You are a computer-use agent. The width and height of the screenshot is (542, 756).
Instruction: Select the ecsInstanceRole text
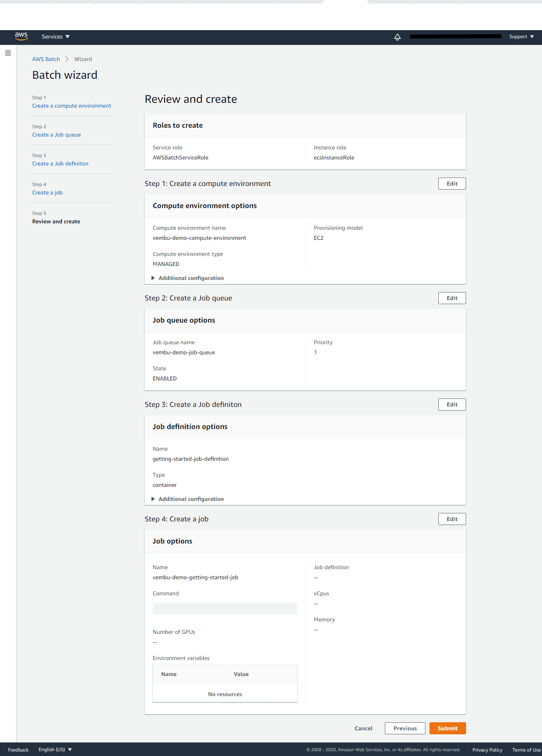coord(334,157)
